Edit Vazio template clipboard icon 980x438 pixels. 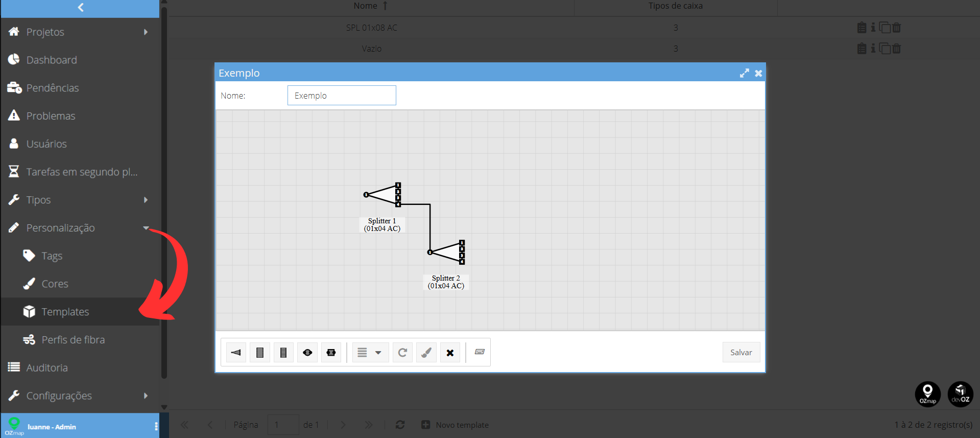tap(862, 49)
